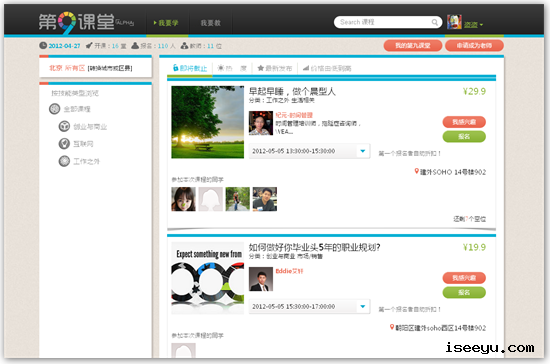The height and width of the screenshot is (364, 550).
Task: Open the 我要教 navigation item
Action: coord(210,23)
